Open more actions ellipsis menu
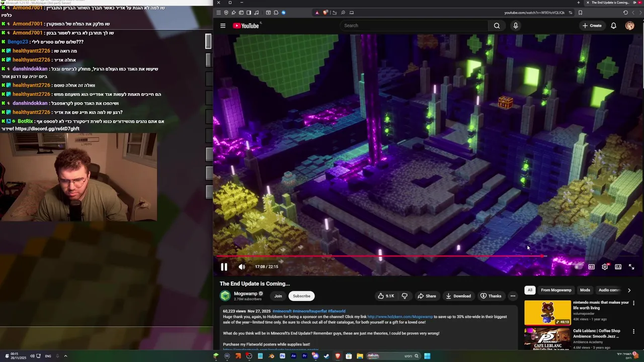Screen dimensions: 644x362 (x=513, y=296)
